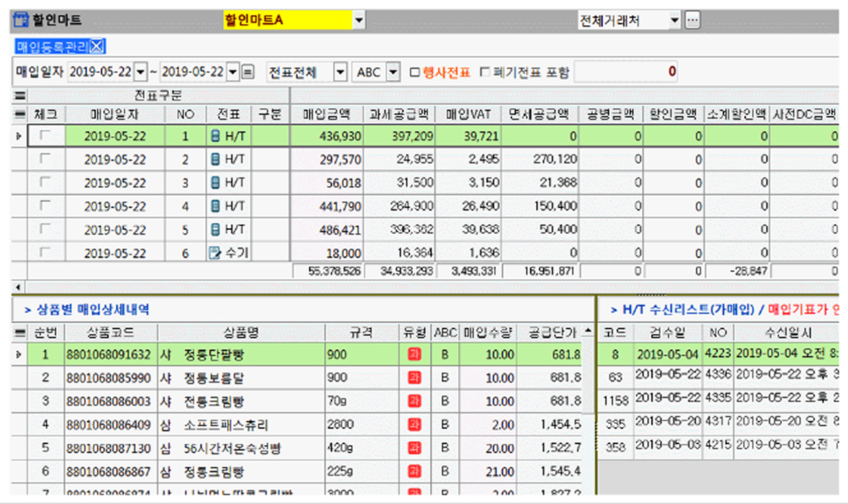Select the 매입등록관리 tab
Screen dimensions: 848x504
[x=52, y=46]
